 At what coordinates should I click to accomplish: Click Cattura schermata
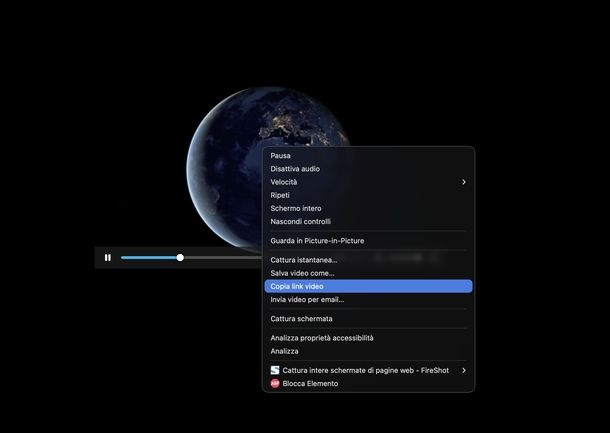[x=368, y=319]
